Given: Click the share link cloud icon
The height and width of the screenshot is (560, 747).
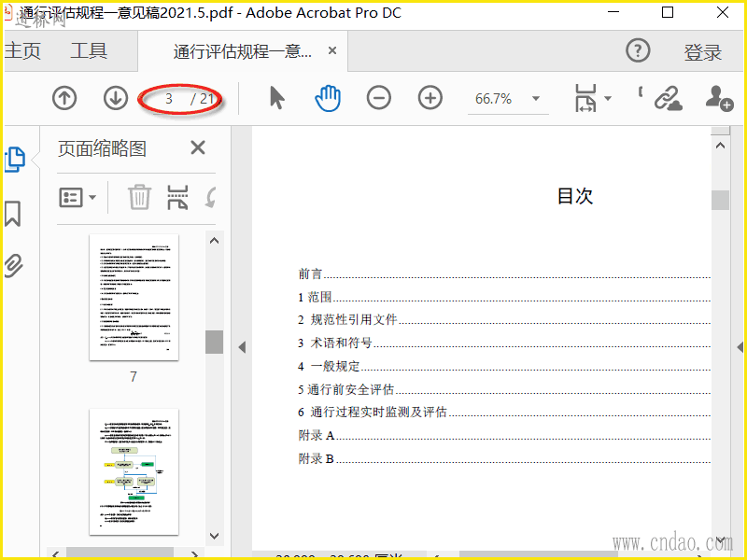Looking at the screenshot, I should point(668,98).
